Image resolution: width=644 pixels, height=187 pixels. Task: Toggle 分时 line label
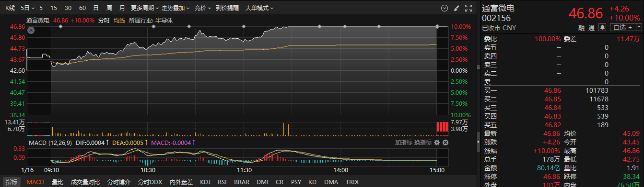click(104, 20)
